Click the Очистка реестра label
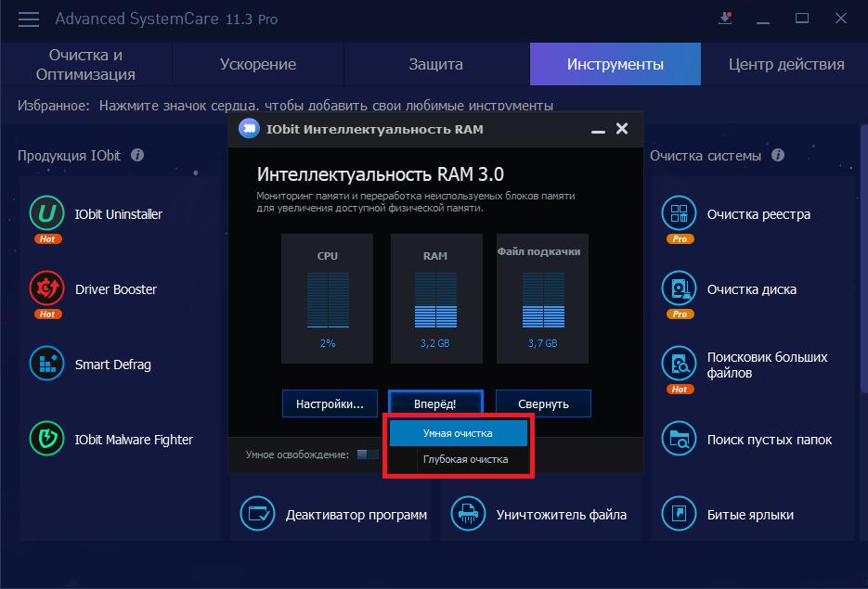Viewport: 868px width, 589px height. pos(758,214)
